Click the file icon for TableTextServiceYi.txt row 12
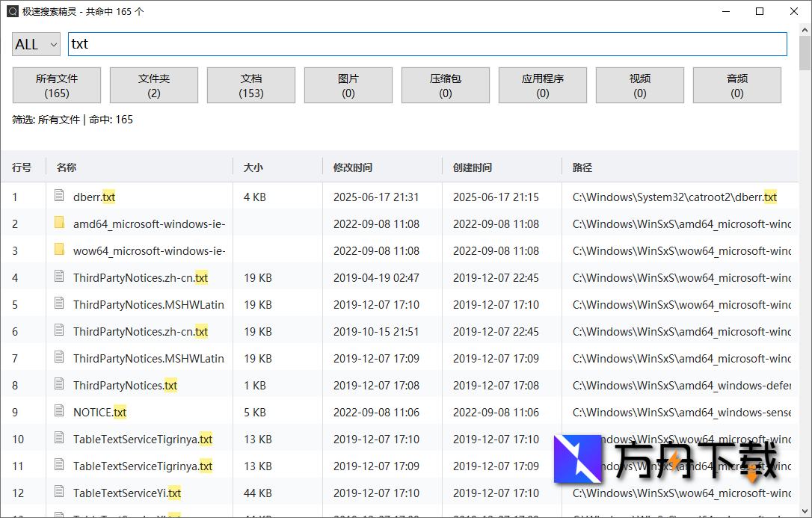 [59, 492]
